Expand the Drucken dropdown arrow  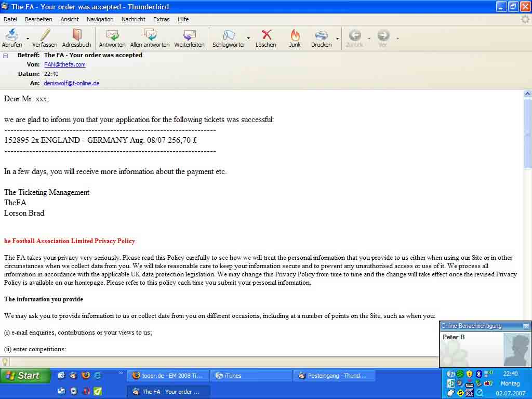(x=337, y=38)
